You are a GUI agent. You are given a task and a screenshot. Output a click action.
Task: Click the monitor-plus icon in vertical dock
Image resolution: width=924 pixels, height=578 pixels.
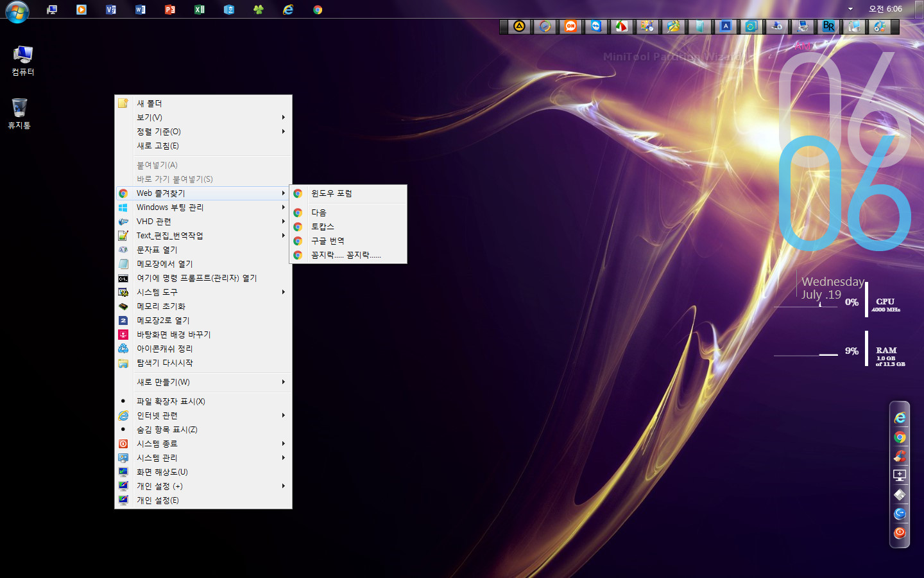[900, 475]
